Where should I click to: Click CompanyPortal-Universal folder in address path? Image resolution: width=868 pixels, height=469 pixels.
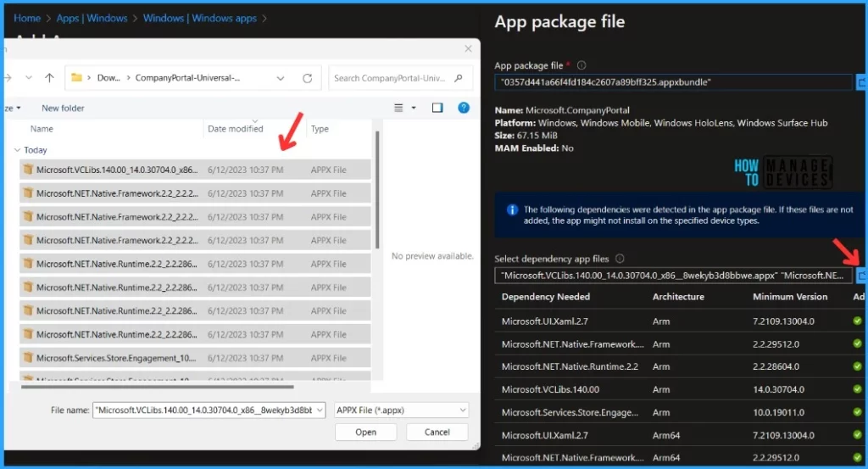pos(187,78)
